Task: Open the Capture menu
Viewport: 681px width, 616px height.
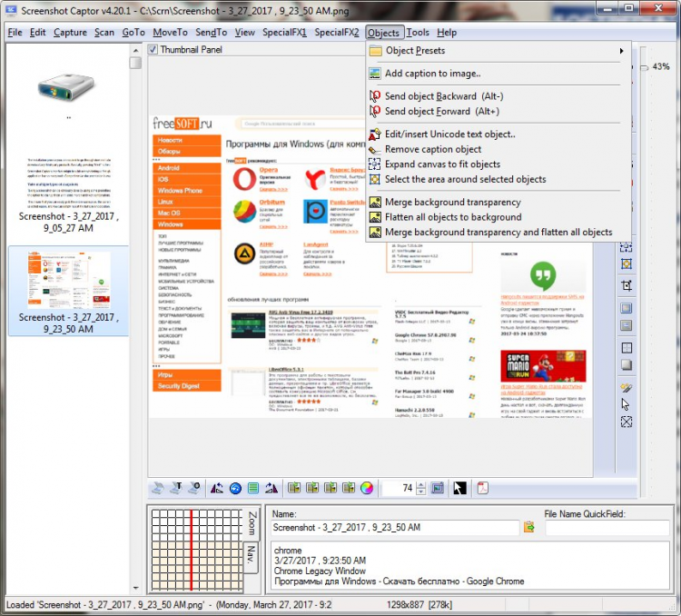Action: point(70,33)
